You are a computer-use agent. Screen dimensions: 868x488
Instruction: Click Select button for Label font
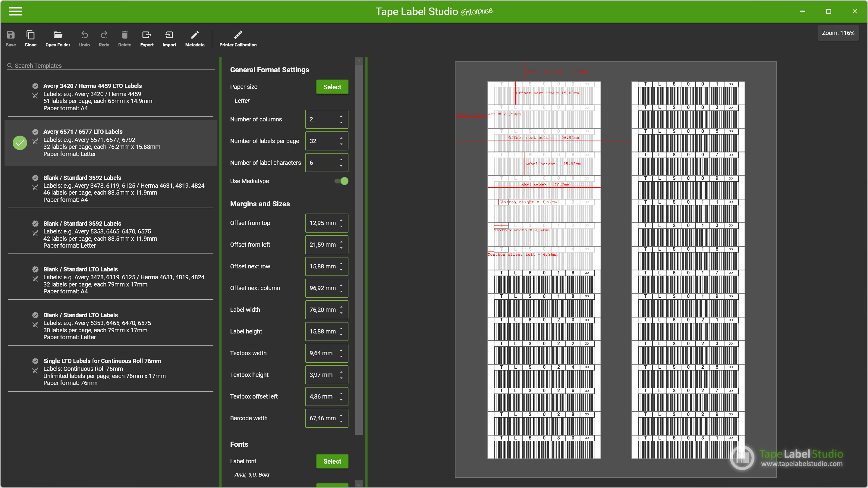click(332, 461)
